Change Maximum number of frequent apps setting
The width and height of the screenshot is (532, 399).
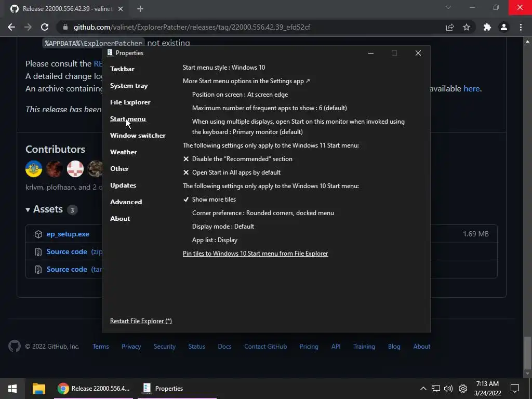pos(270,108)
